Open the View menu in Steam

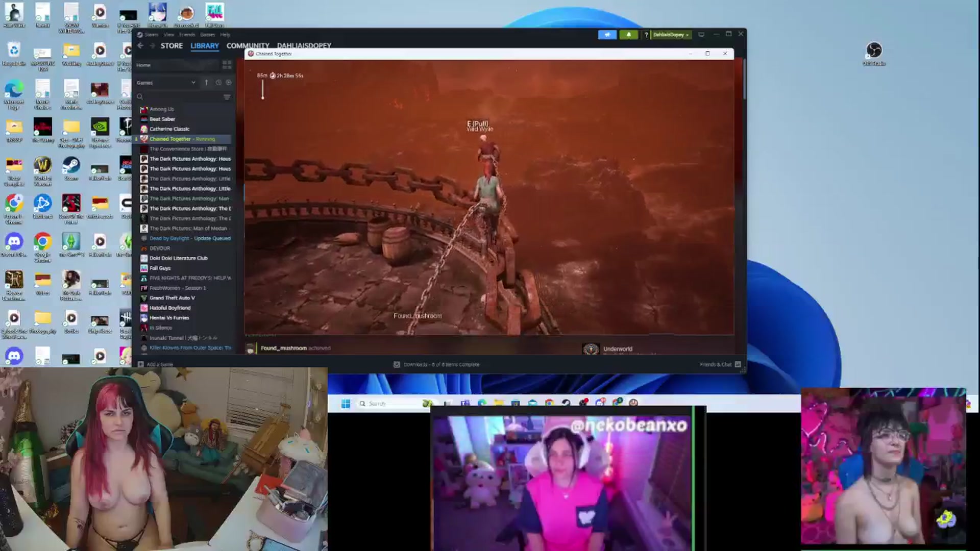[168, 35]
